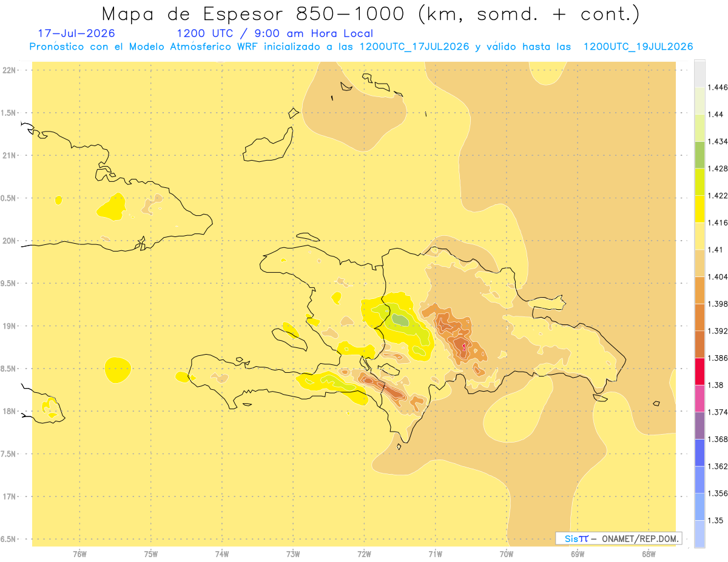This screenshot has height=562, width=728.
Task: Select the yellow swatch between 1.416 and 1.422
Action: point(699,209)
